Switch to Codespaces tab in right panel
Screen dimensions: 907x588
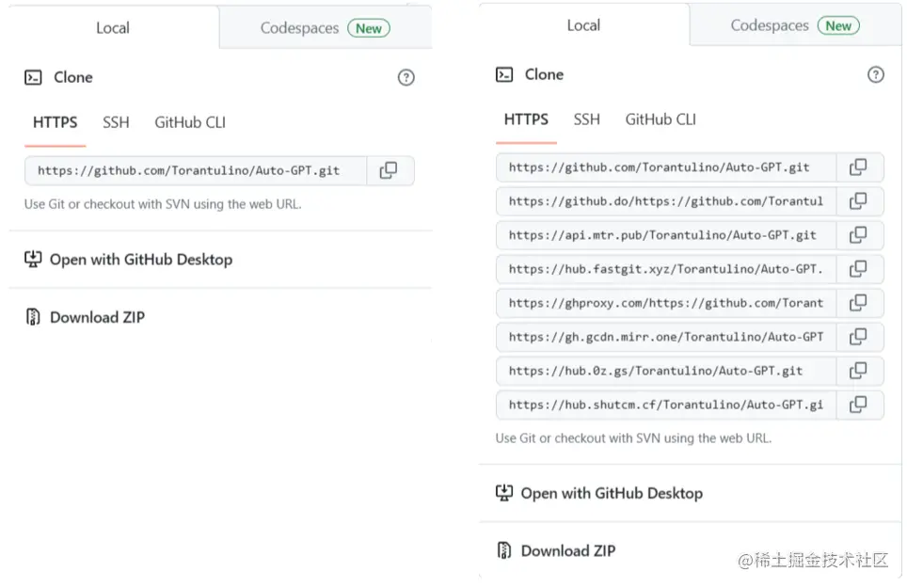(795, 25)
